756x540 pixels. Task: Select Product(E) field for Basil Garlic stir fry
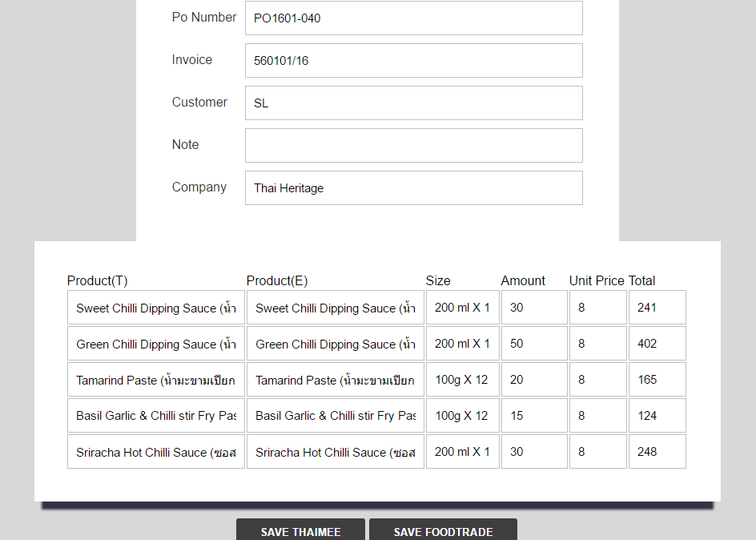(x=335, y=416)
